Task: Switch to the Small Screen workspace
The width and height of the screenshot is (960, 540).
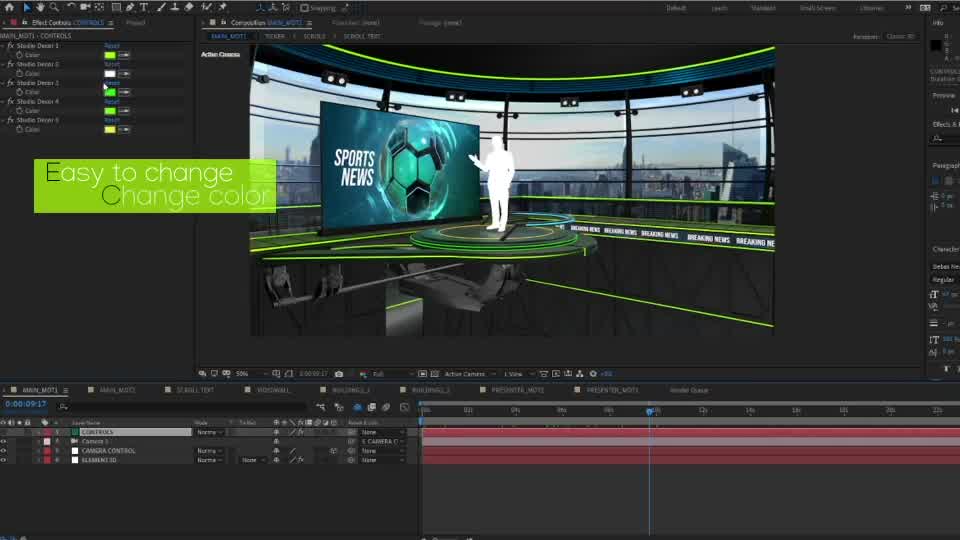Action: click(817, 8)
